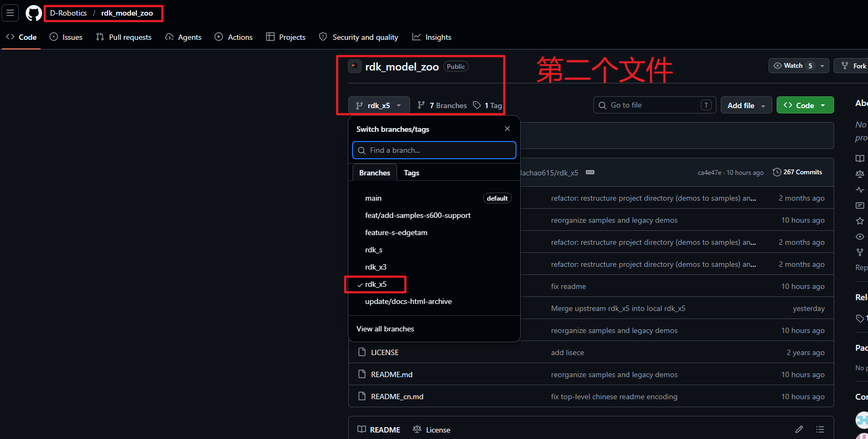
Task: Select the License tab below file list
Action: 432,429
